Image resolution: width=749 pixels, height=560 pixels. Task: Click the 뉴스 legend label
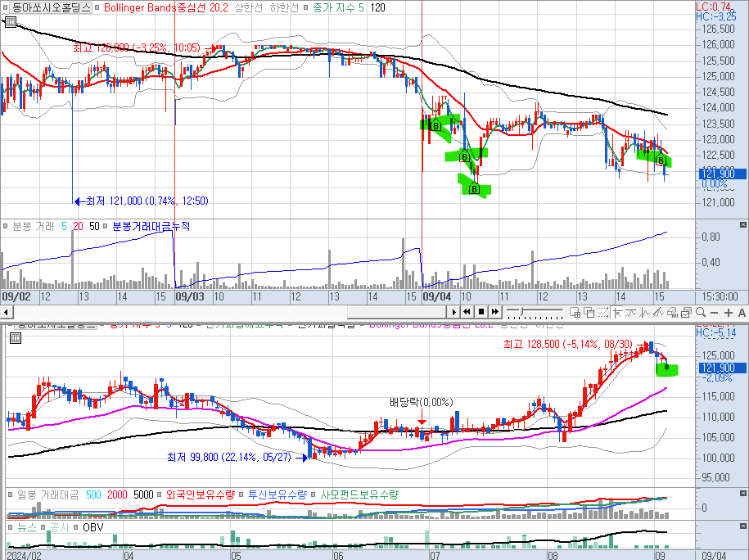click(27, 527)
